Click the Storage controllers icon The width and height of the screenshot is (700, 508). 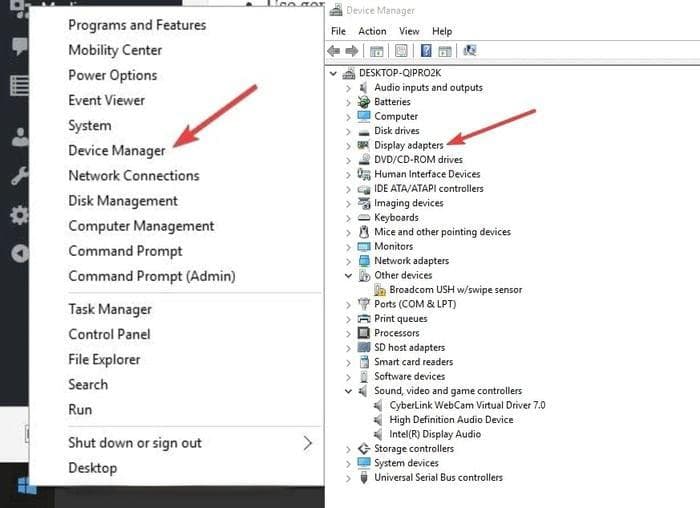(364, 449)
